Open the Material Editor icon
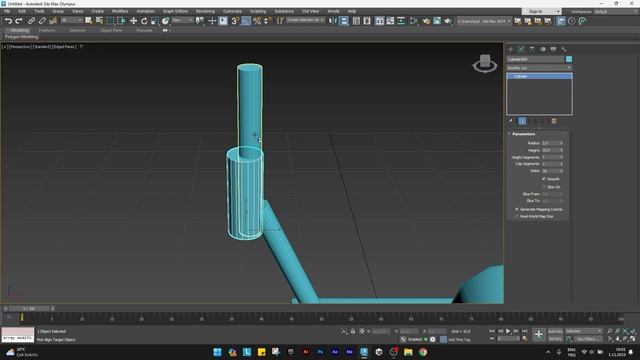Image resolution: width=640 pixels, height=360 pixels. [413, 21]
